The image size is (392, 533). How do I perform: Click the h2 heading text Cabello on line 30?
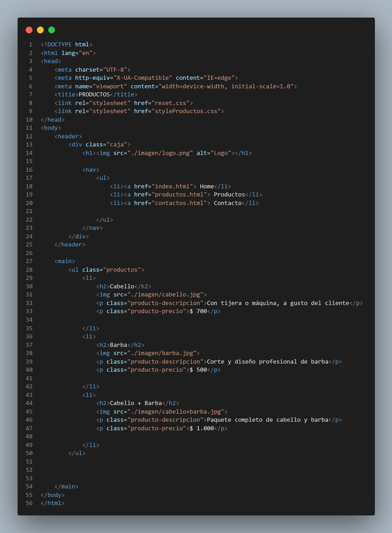[122, 286]
